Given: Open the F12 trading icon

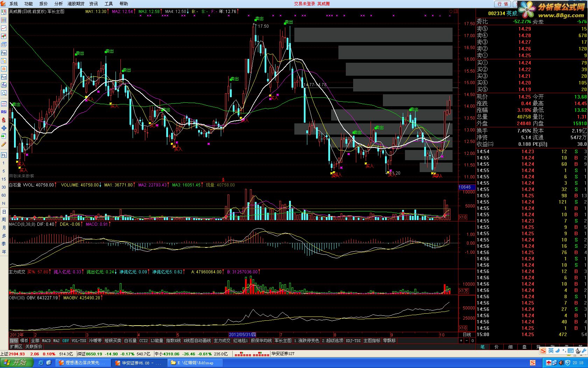Looking at the screenshot, I should click(4, 77).
